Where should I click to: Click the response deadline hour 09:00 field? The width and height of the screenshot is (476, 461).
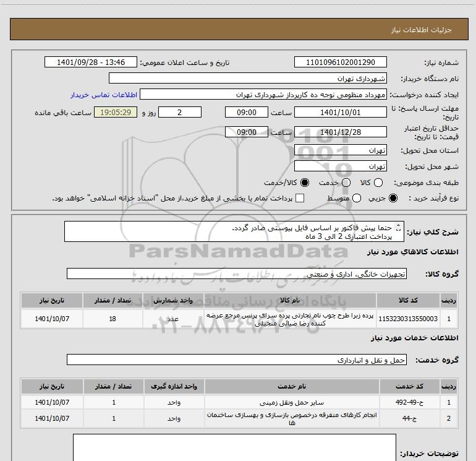coord(247,112)
